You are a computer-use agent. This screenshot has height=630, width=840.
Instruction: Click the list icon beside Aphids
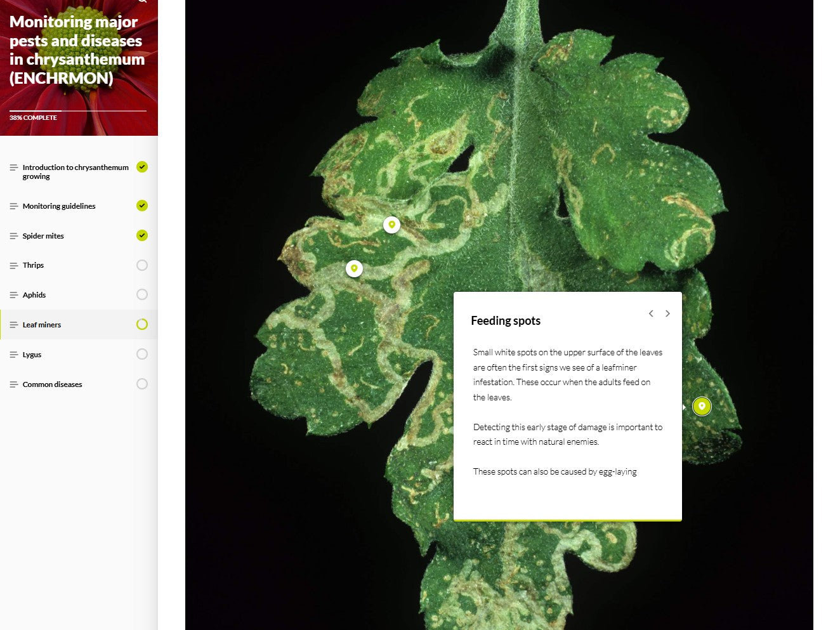point(14,295)
